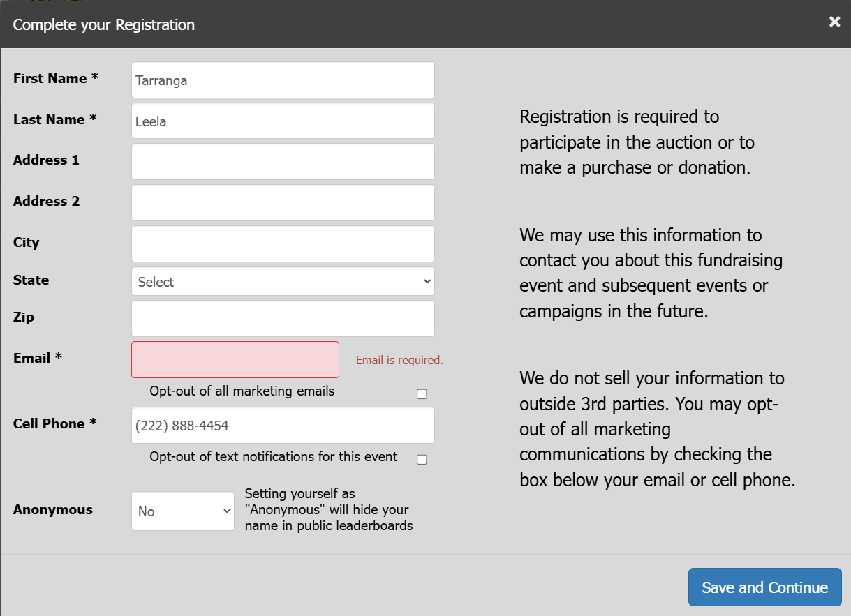Click the Zip code field
Viewport: 851px width, 616px height.
click(x=283, y=319)
